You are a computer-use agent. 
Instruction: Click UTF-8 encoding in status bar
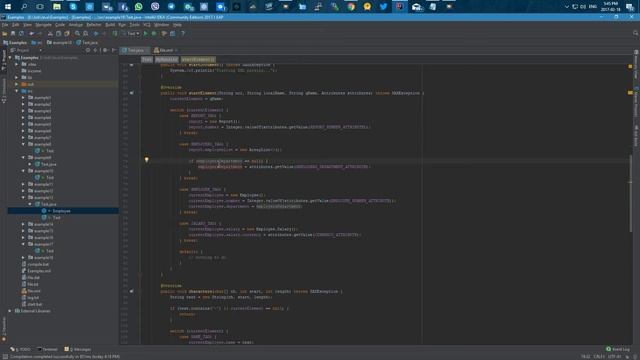614,356
